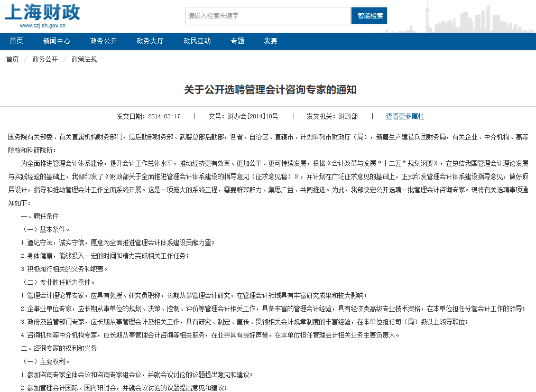The image size is (536, 392).
Task: Click the search keyword input field
Action: tap(267, 16)
